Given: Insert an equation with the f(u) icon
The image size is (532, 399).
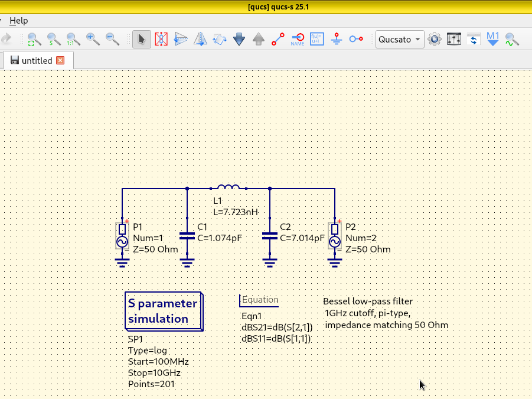Looking at the screenshot, I should [316, 39].
